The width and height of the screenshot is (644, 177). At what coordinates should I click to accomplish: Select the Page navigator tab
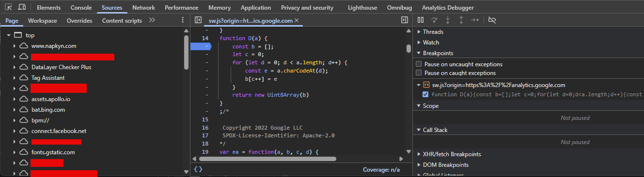coord(12,21)
